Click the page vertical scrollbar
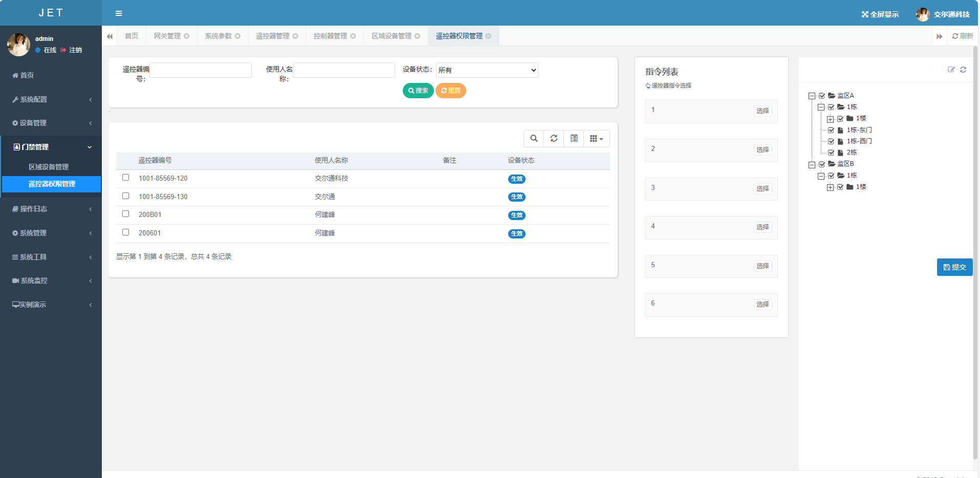The height and width of the screenshot is (478, 980). (x=975, y=253)
